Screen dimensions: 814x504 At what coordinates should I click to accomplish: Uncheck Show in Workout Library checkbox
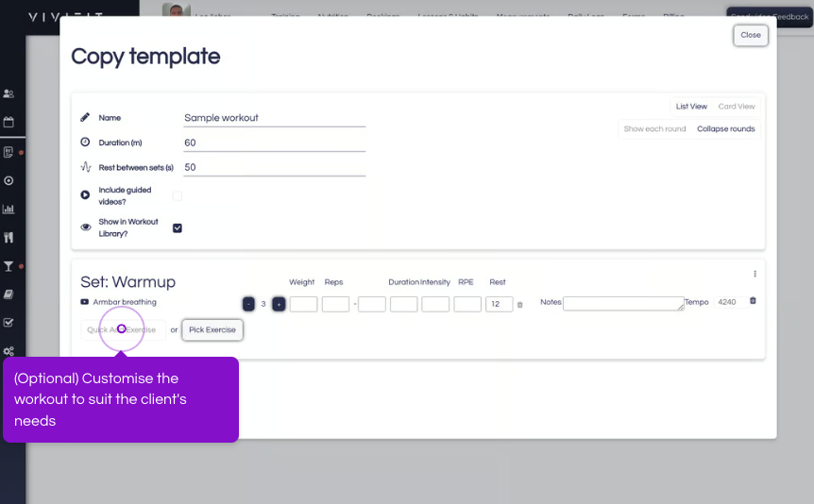click(178, 227)
